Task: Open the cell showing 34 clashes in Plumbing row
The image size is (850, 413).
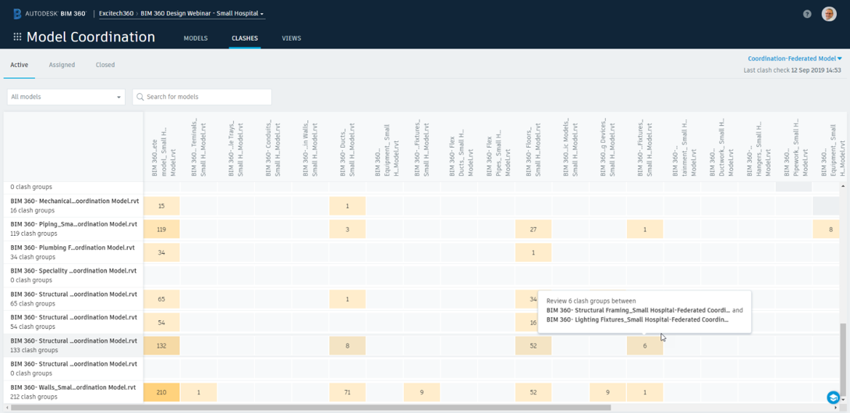Action: point(162,253)
